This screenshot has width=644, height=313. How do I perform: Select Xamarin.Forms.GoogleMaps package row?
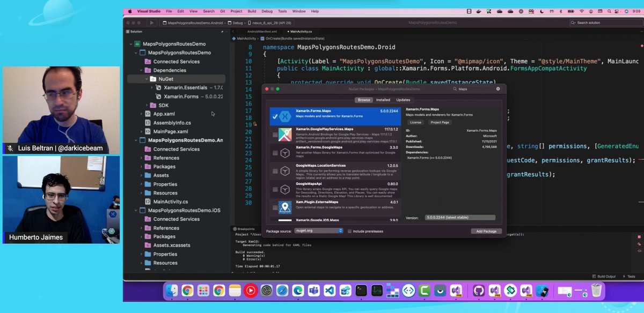point(335,153)
